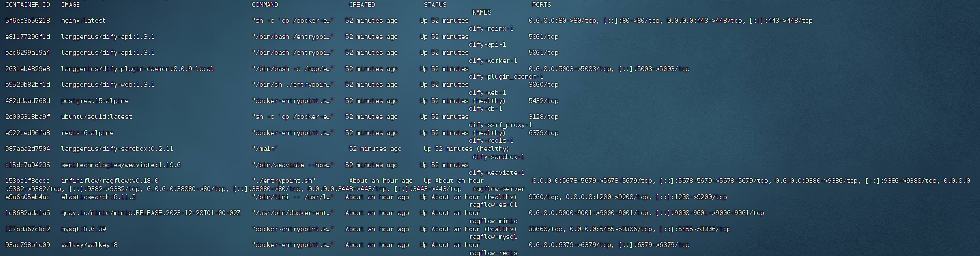
Task: Select container ID 5f6ec3b50218
Action: (x=27, y=21)
